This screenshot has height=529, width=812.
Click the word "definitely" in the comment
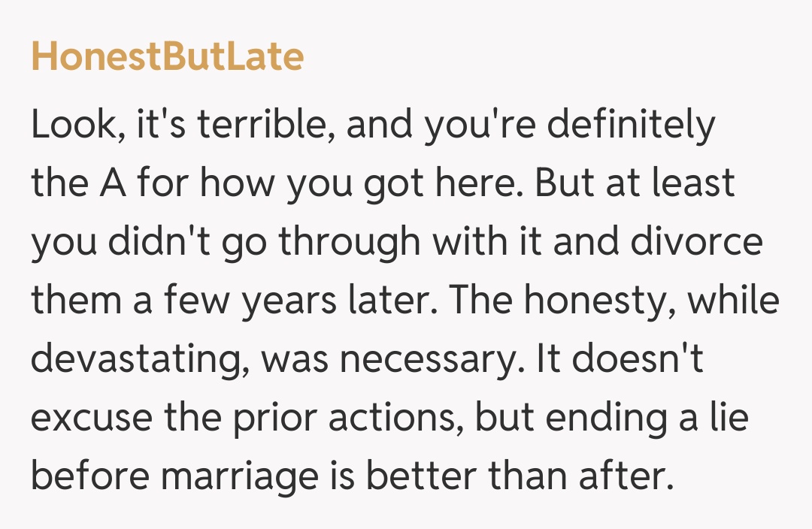[630, 127]
